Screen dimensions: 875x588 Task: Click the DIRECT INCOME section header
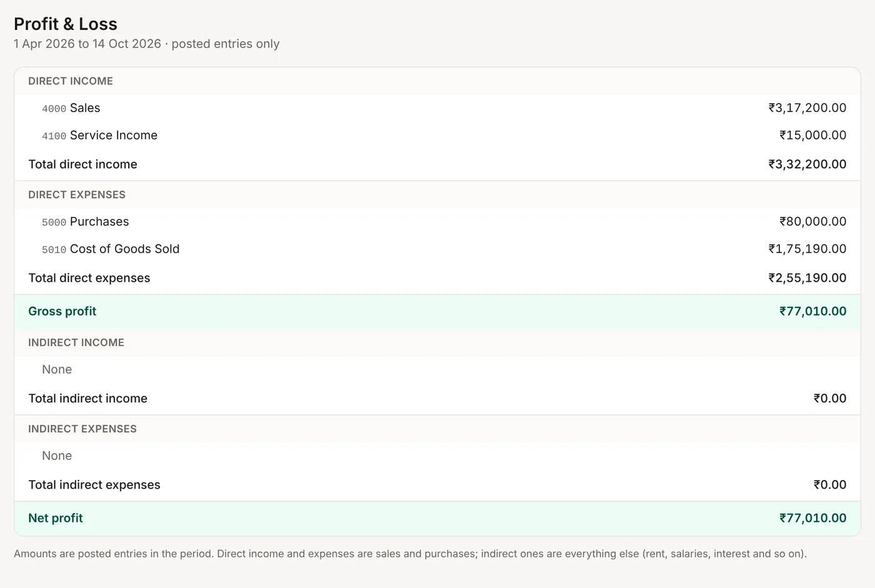pos(71,81)
